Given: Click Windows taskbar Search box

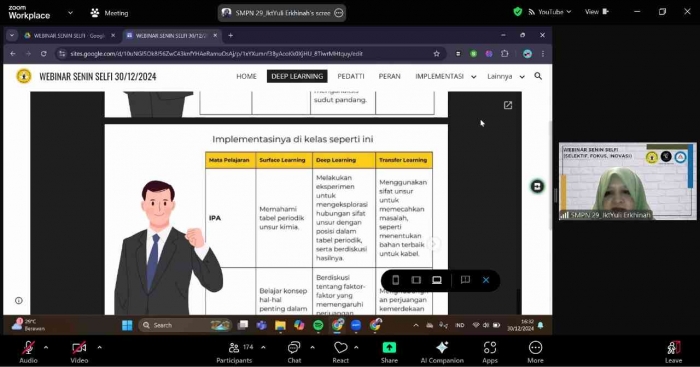Looking at the screenshot, I should coord(185,325).
